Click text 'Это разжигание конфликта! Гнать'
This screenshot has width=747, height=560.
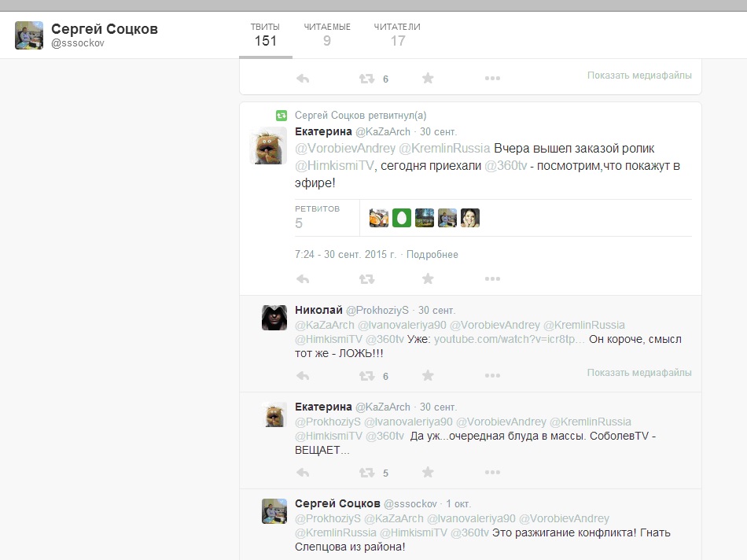coord(581,532)
